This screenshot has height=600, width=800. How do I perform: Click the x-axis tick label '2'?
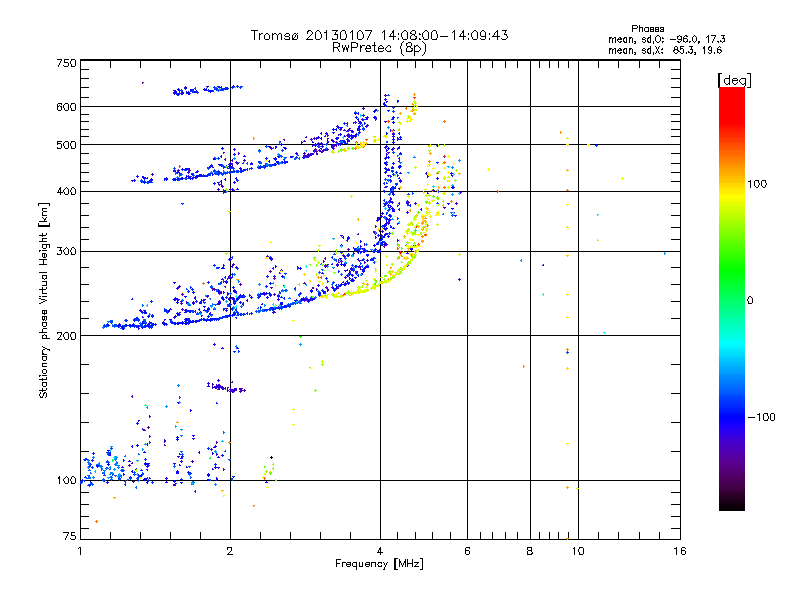click(x=230, y=551)
